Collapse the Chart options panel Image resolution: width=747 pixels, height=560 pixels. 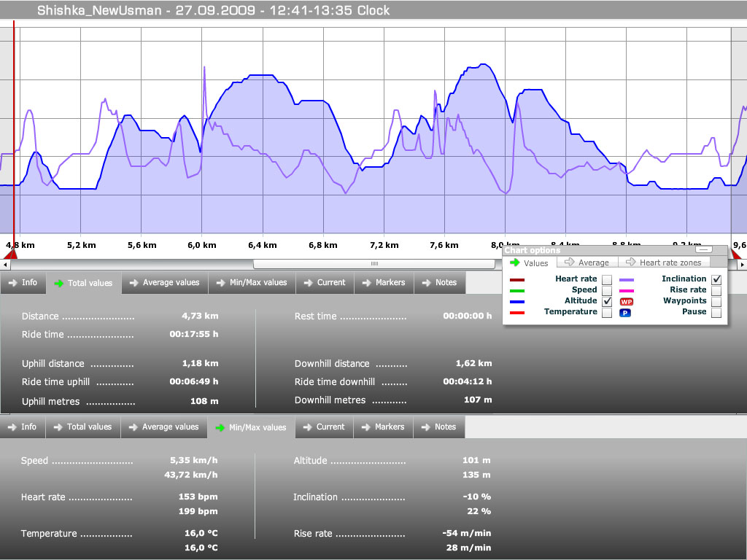click(x=704, y=250)
